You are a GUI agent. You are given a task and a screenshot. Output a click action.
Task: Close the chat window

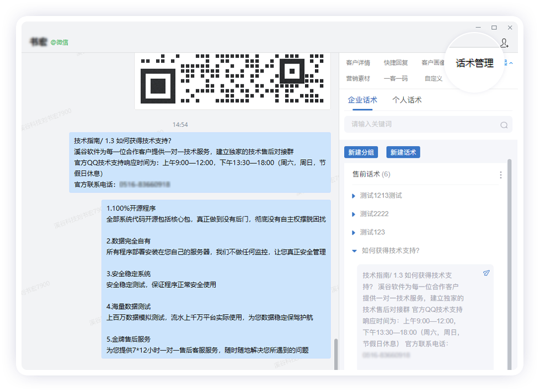(x=510, y=28)
